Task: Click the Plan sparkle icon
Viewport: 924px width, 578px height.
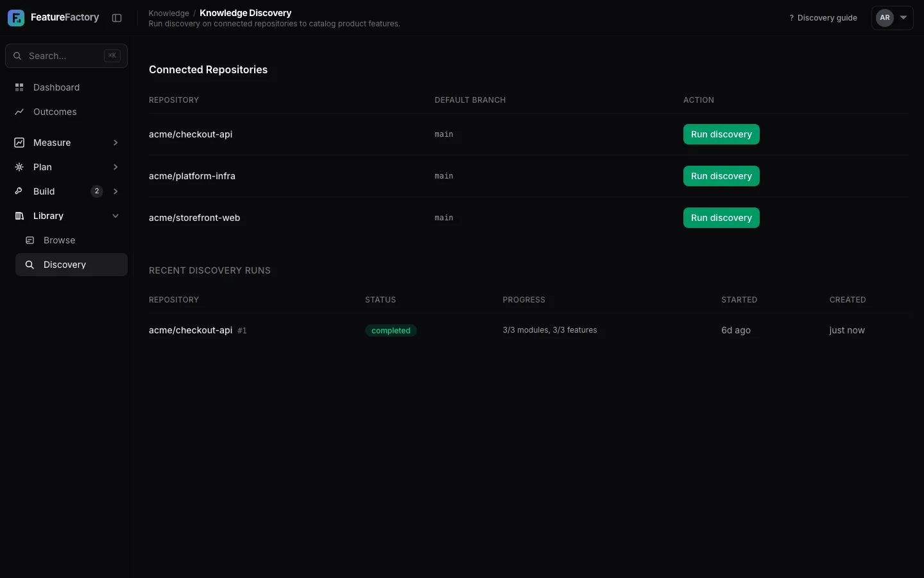Action: (19, 167)
